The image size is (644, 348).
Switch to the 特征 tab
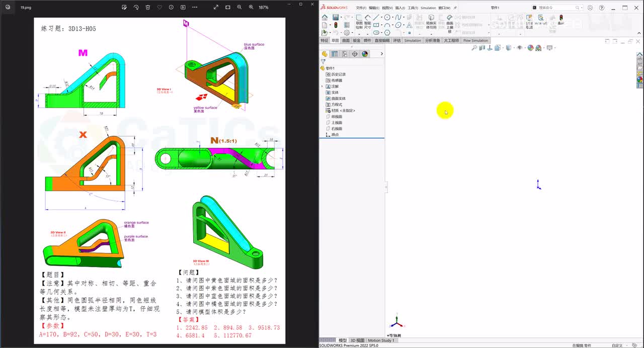click(x=325, y=41)
